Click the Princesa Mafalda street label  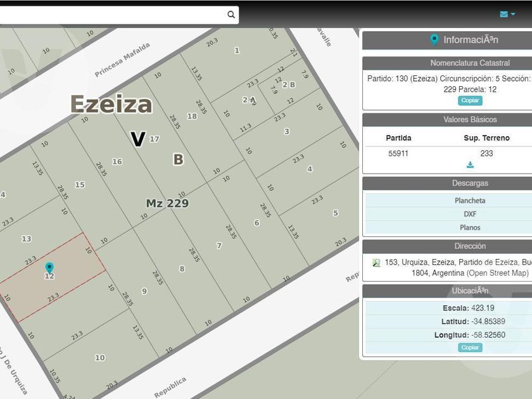click(x=122, y=60)
